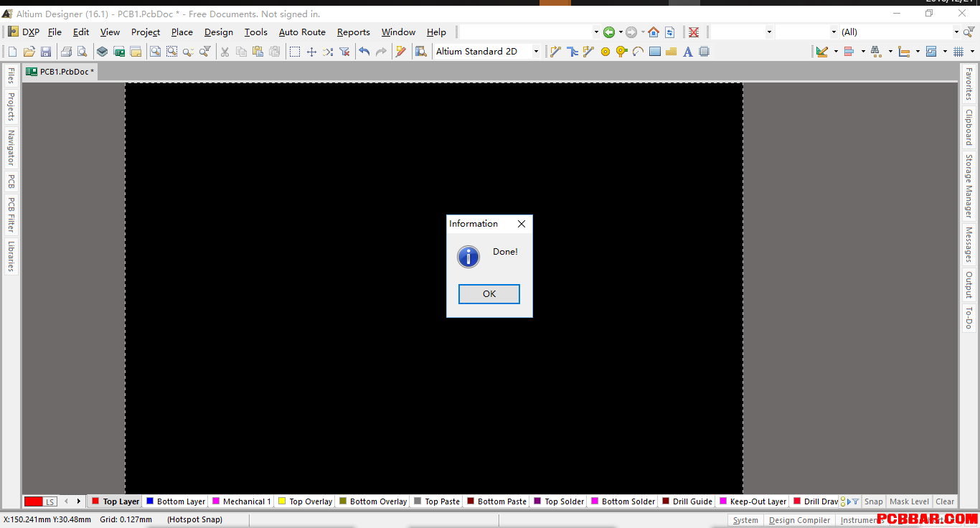980x528 pixels.
Task: Click the Print icon in toolbar
Action: click(66, 52)
